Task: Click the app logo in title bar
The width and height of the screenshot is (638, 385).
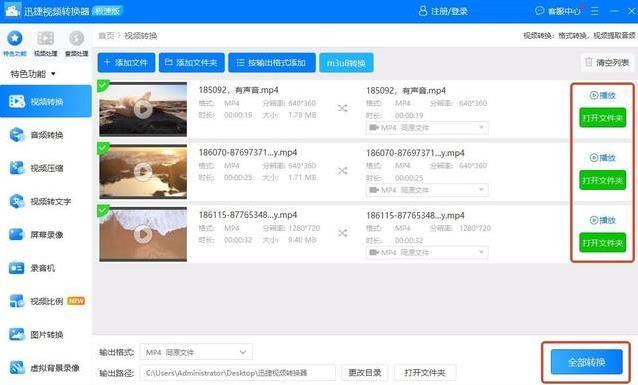Action: coord(12,11)
